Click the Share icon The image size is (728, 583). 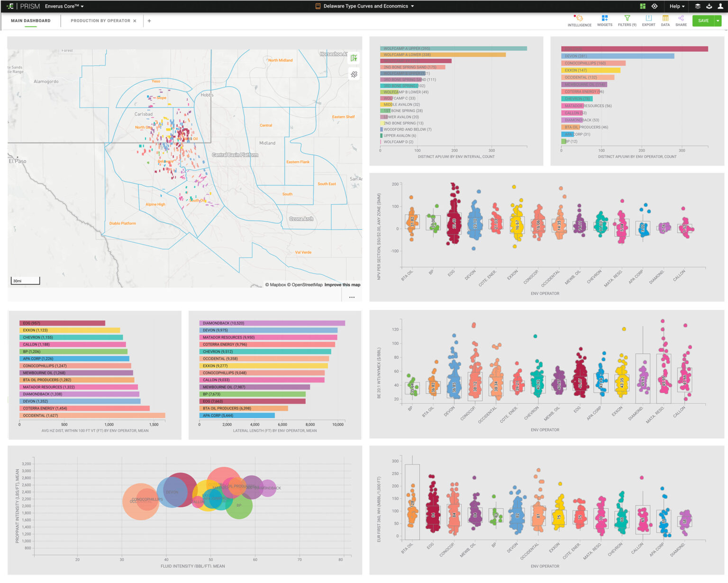pos(681,18)
